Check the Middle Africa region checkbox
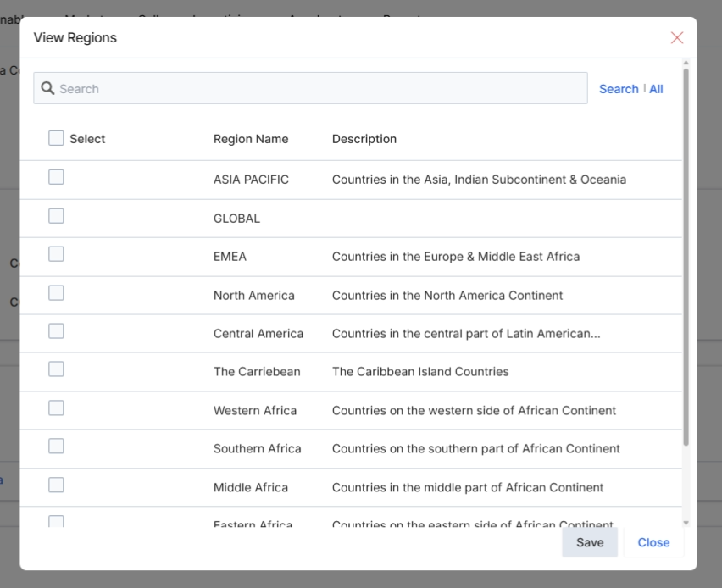The image size is (722, 588). (x=56, y=485)
